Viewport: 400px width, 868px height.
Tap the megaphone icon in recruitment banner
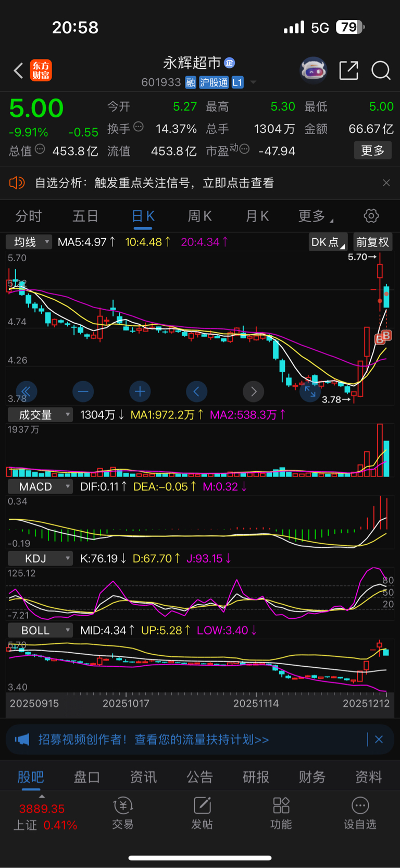click(x=22, y=739)
